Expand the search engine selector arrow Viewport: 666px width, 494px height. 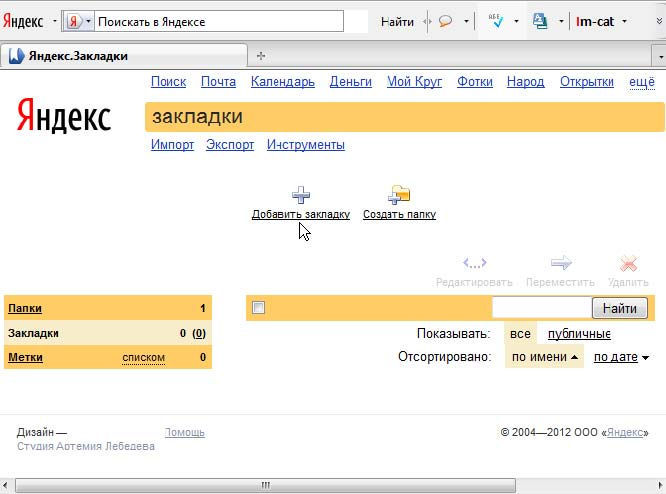tap(88, 21)
